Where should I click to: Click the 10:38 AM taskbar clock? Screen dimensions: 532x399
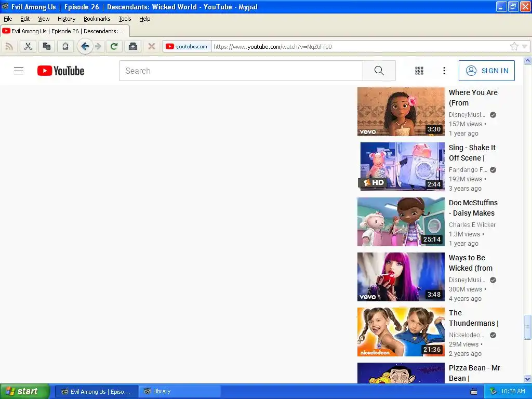point(513,392)
